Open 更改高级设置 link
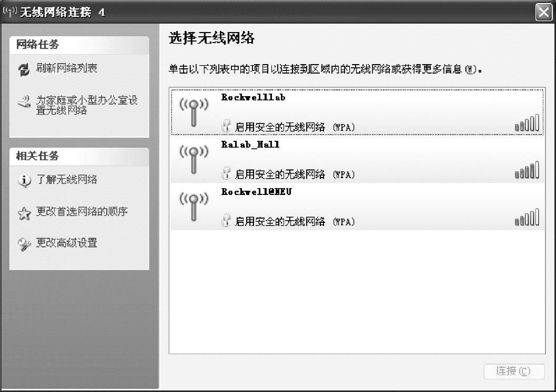Viewport: 556px width, 392px height. [x=67, y=243]
